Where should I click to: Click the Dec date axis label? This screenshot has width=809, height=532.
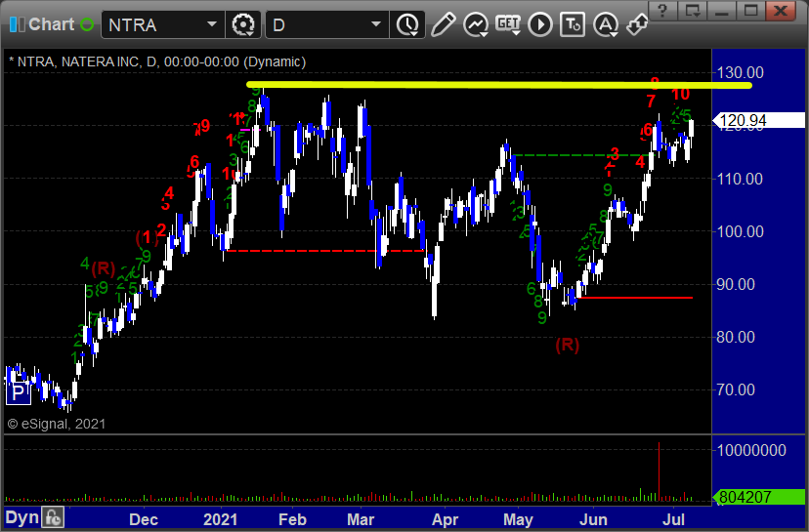(144, 519)
